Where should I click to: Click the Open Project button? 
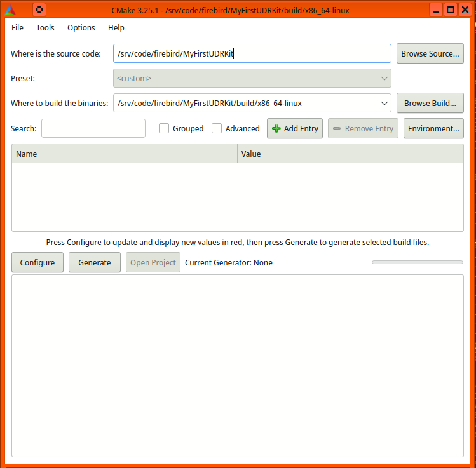pos(153,262)
